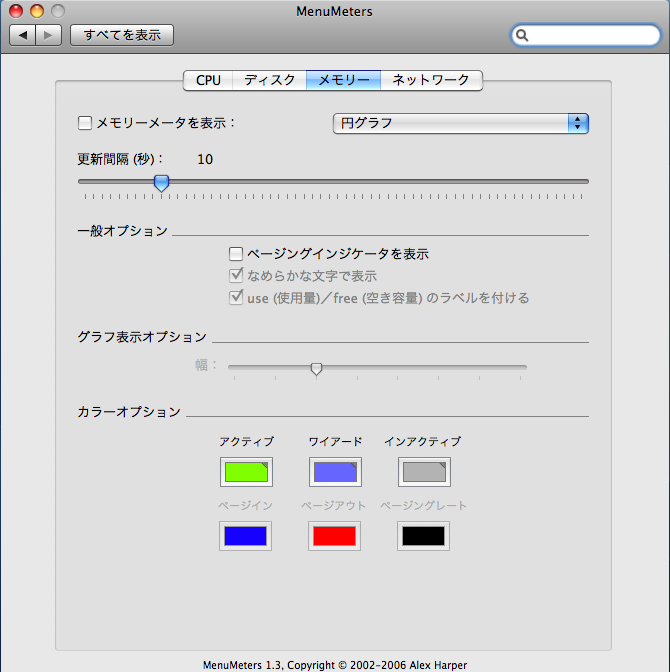This screenshot has width=670, height=672.
Task: Toggle なめらかな文字で表示 checkbox
Action: coord(236,276)
